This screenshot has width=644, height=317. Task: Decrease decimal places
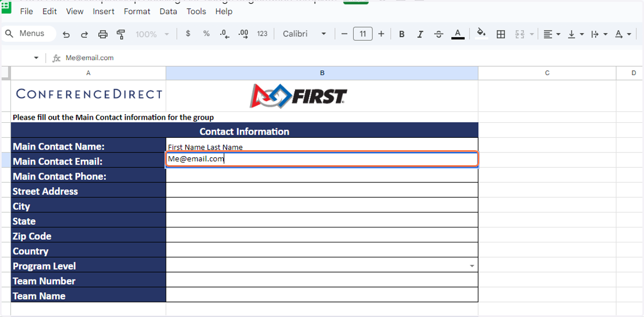[x=224, y=34]
